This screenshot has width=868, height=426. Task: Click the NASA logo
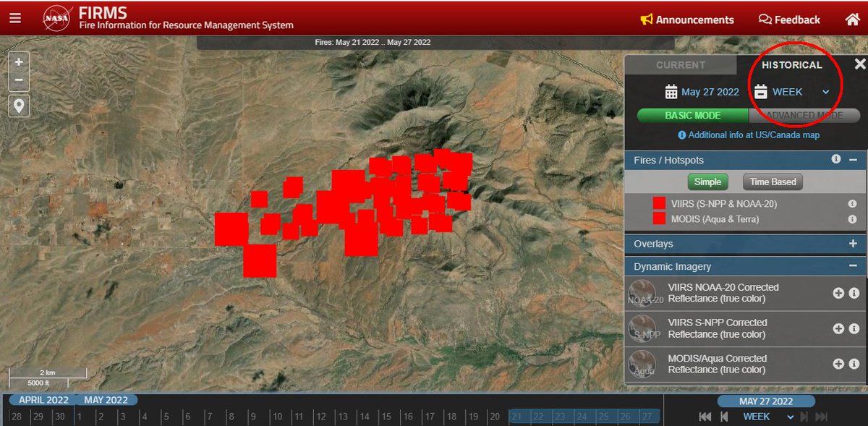pos(57,18)
